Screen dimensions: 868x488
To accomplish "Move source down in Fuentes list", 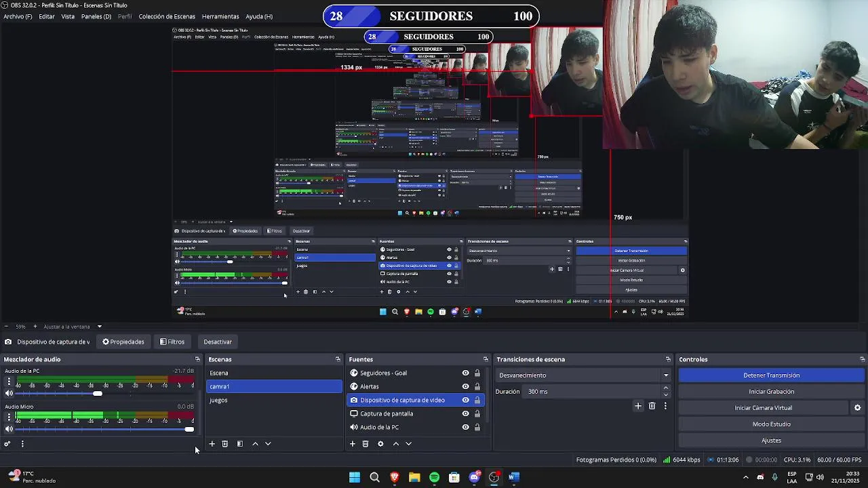I will tap(408, 444).
